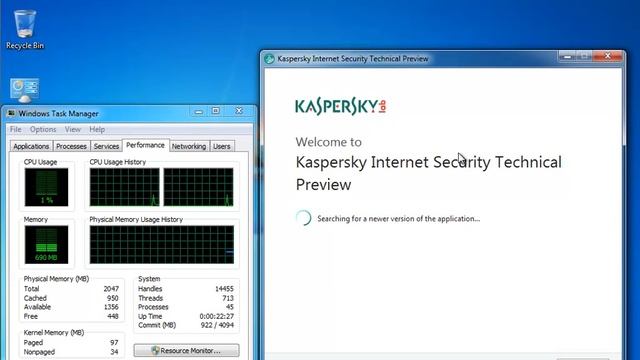Viewport: 640px width, 360px height.
Task: Switch to the Processes tab
Action: (x=71, y=146)
